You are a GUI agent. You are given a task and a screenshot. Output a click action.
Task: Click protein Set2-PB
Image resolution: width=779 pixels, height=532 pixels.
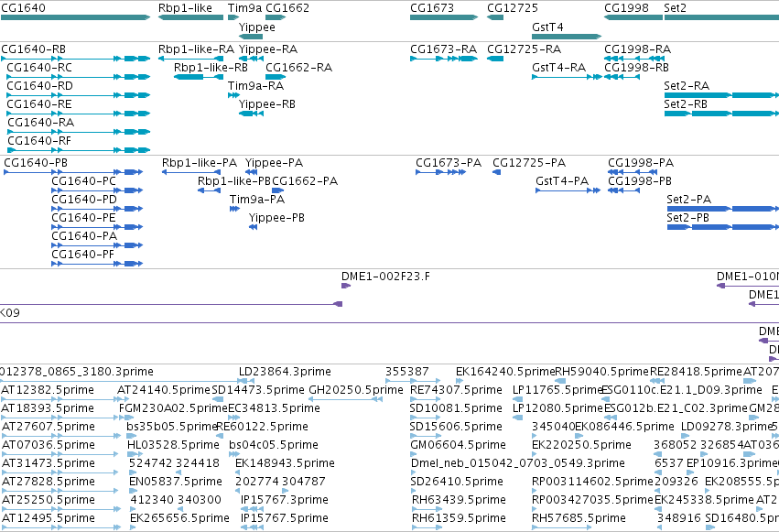[x=723, y=227]
